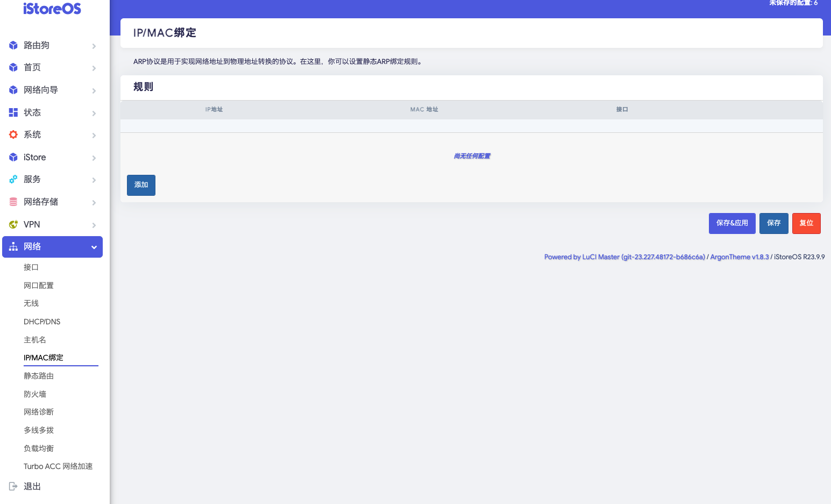The image size is (831, 504).
Task: Select the 状态 grid icon
Action: point(13,112)
